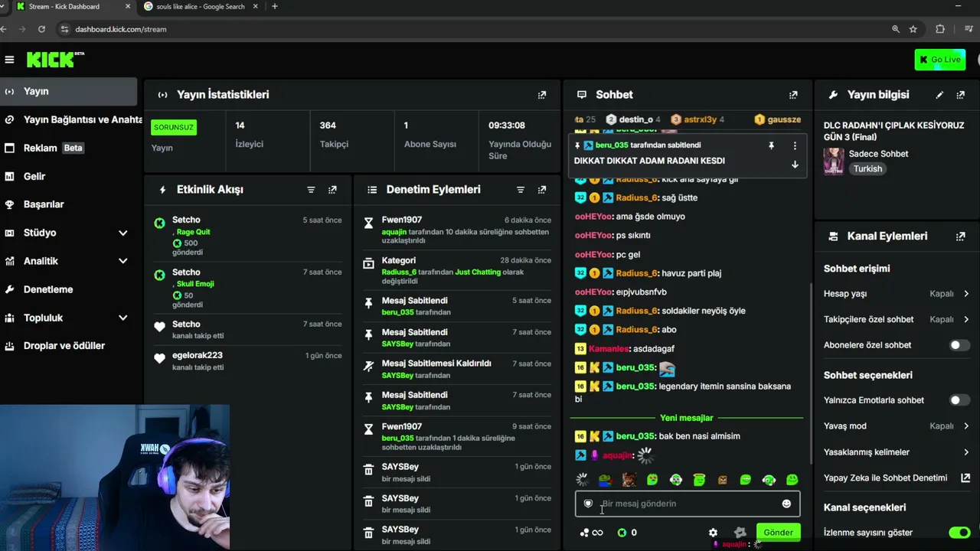Open the hamburger sidebar menu
980x551 pixels.
9,60
